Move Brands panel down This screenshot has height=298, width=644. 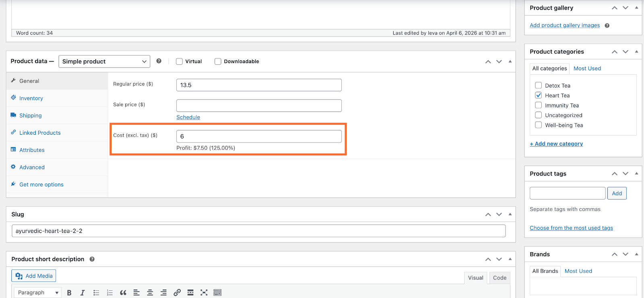click(x=625, y=254)
